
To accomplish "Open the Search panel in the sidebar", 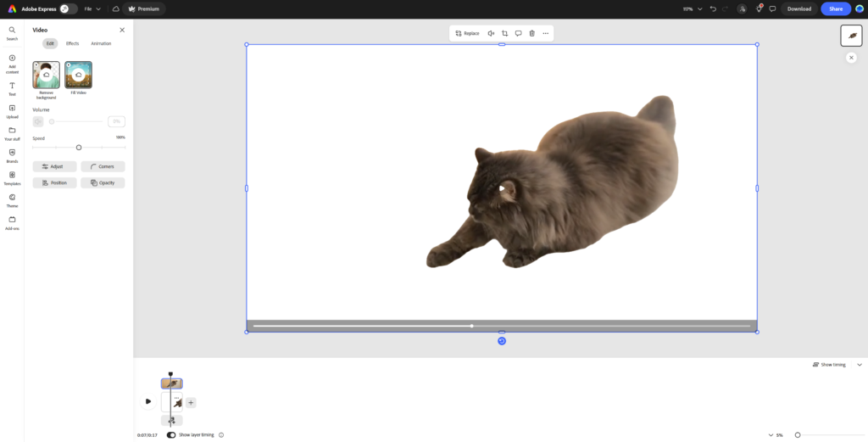I will [12, 32].
